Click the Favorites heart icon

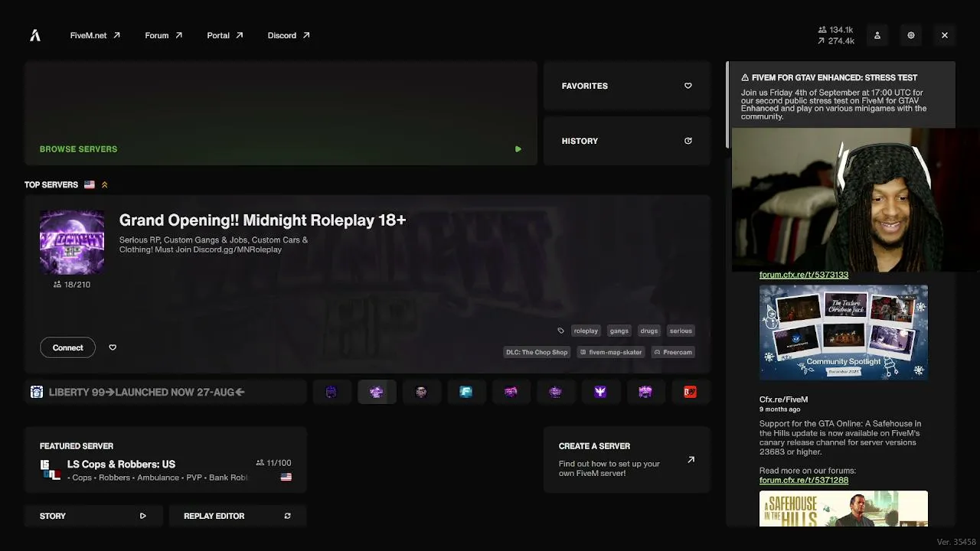(x=688, y=86)
